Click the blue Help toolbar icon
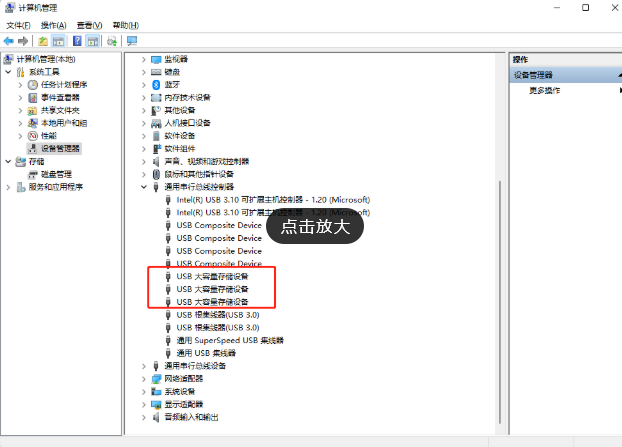The image size is (622, 447). tap(76, 41)
